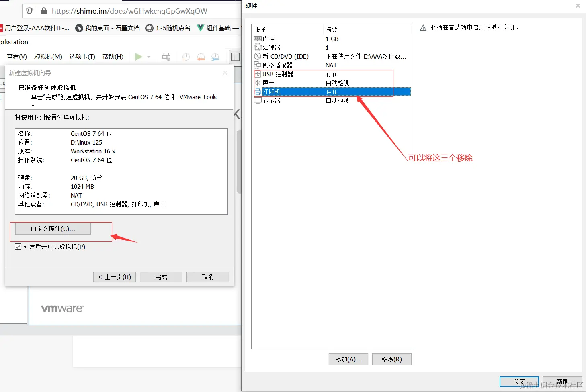Select the 处理器 processor device row

[x=332, y=47]
